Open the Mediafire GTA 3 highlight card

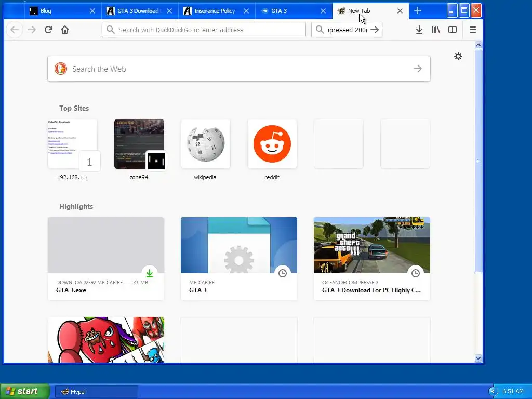[x=239, y=259]
